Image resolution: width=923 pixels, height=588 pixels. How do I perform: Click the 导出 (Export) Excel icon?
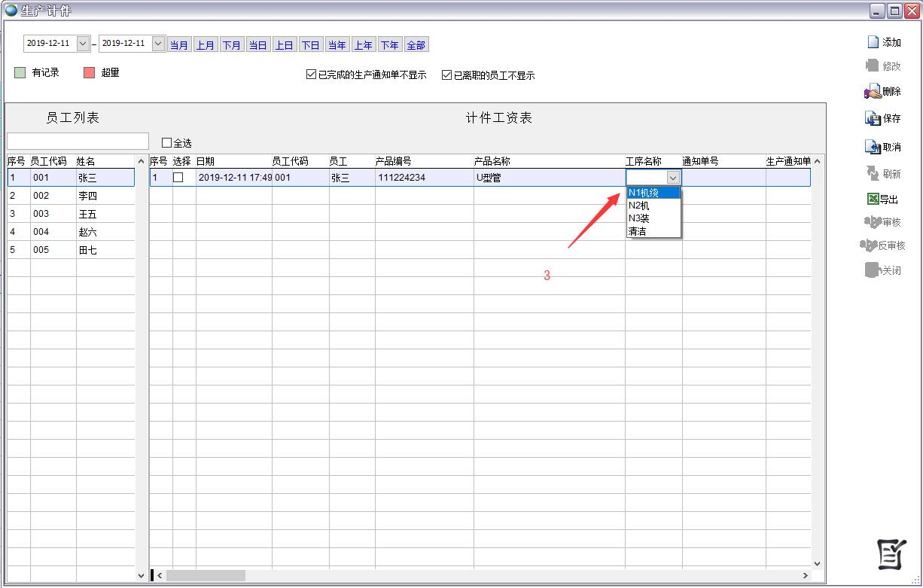point(873,199)
